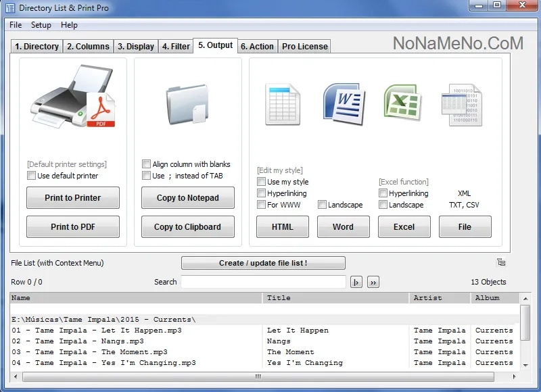Viewport: 541px width, 392px height.
Task: Open the 6. Action tab
Action: point(258,47)
